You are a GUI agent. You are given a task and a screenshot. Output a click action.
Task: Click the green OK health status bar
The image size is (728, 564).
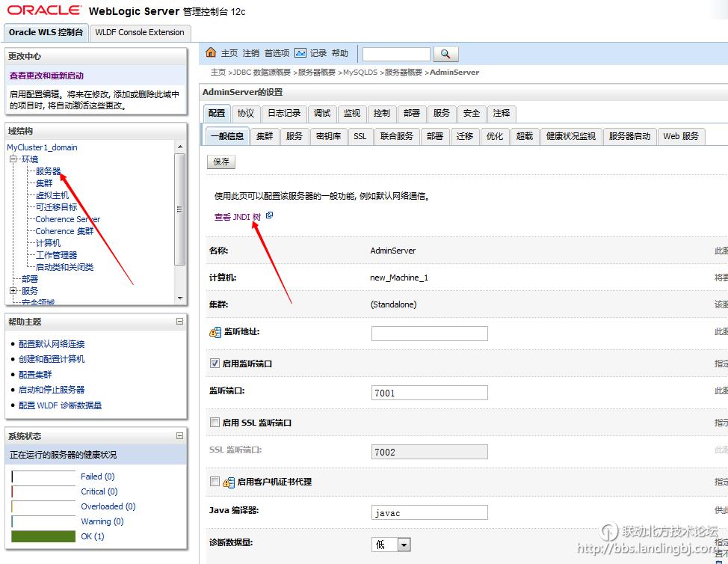tap(43, 536)
